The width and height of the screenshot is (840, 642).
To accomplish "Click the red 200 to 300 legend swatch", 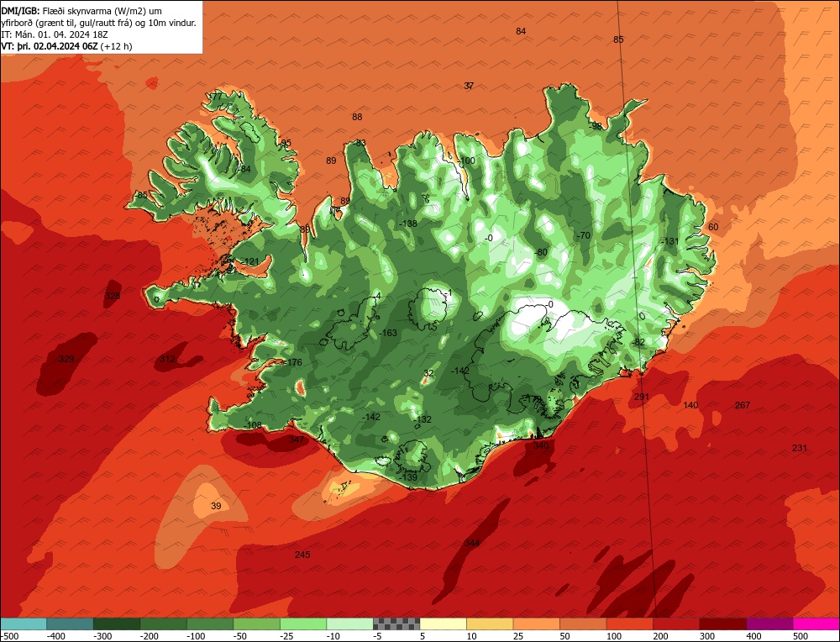I will [676, 624].
